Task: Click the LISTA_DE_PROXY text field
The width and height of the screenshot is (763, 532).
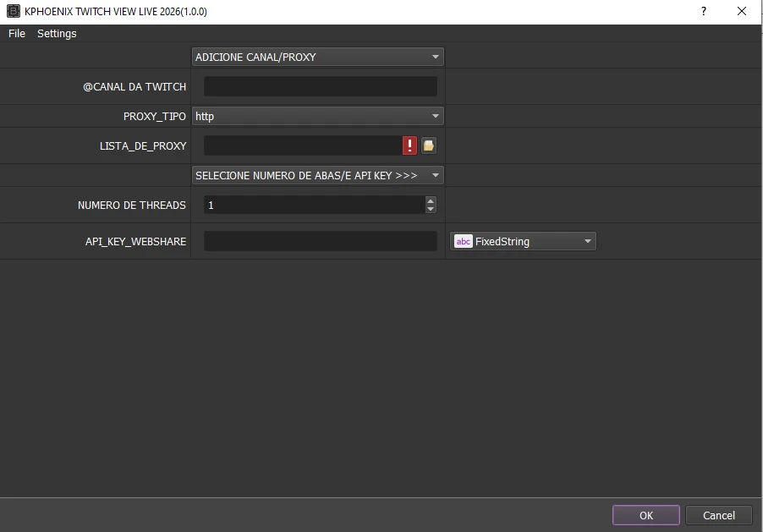Action: (x=303, y=145)
